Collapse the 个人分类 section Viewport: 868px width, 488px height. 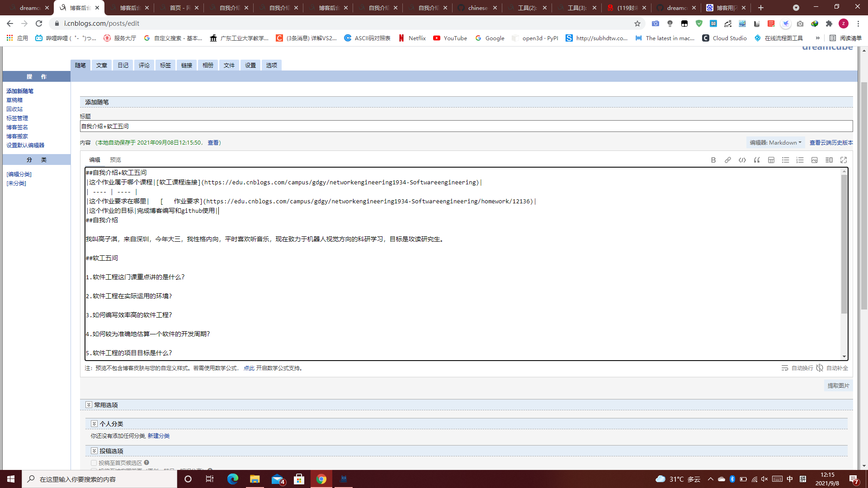(x=94, y=424)
